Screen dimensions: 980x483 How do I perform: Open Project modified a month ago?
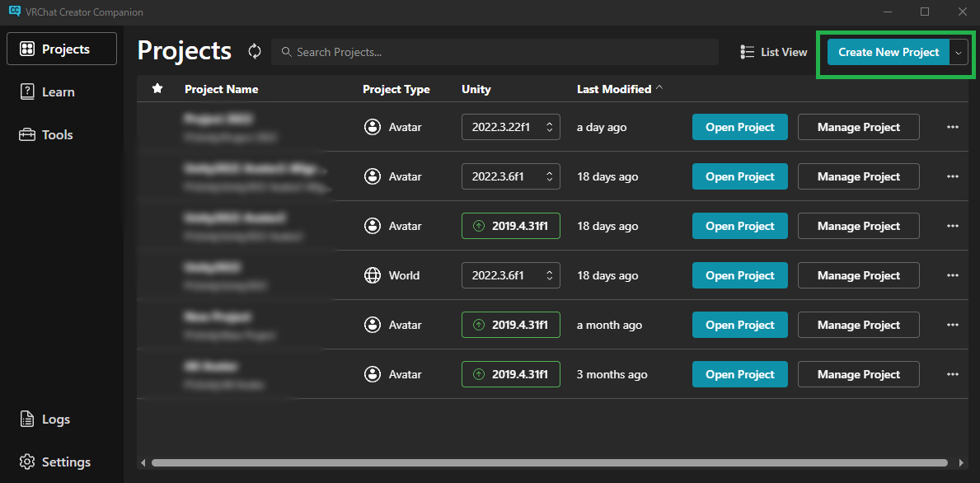click(740, 325)
